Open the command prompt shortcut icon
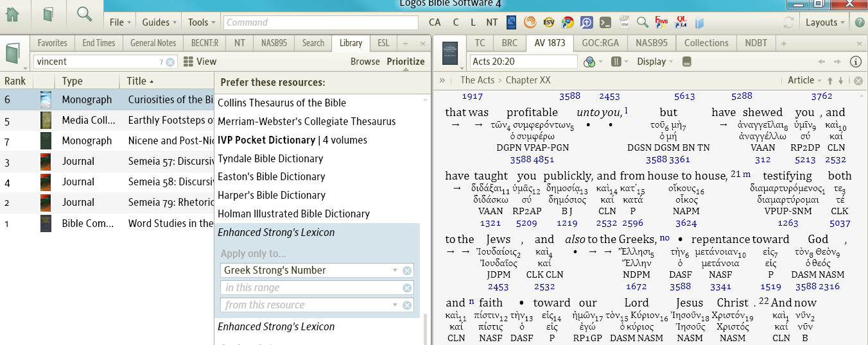The image size is (868, 345). [x=605, y=22]
